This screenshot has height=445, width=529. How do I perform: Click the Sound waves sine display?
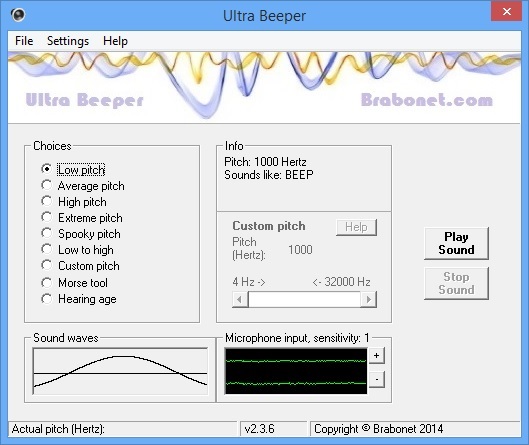pyautogui.click(x=120, y=371)
